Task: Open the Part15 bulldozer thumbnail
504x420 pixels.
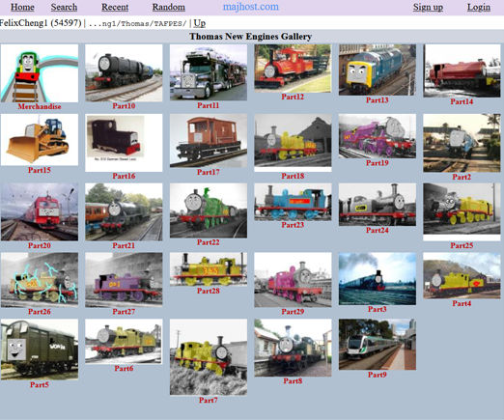Action: pyautogui.click(x=40, y=140)
